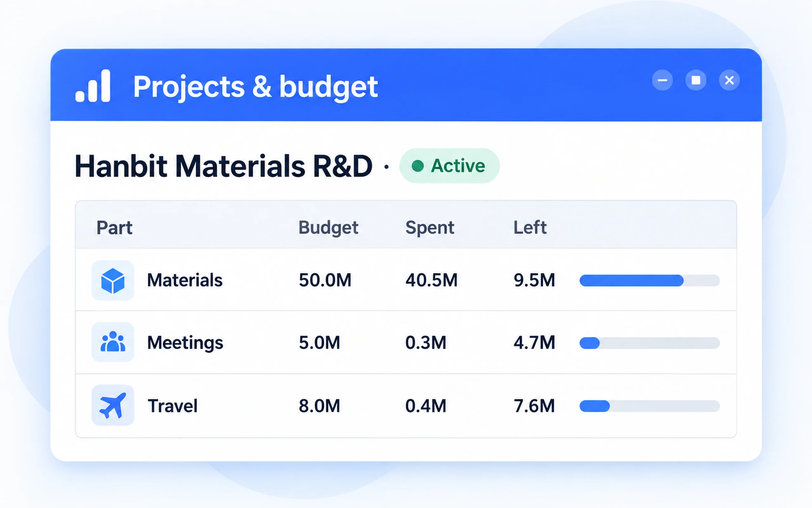
Task: Click the Meetings people icon
Action: pos(113,342)
